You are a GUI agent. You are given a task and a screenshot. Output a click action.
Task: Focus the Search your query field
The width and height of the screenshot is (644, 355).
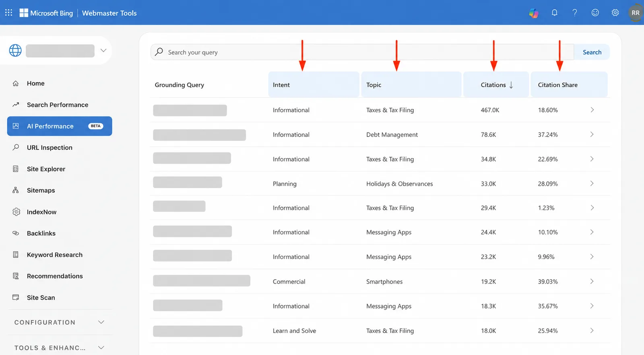[x=362, y=52]
